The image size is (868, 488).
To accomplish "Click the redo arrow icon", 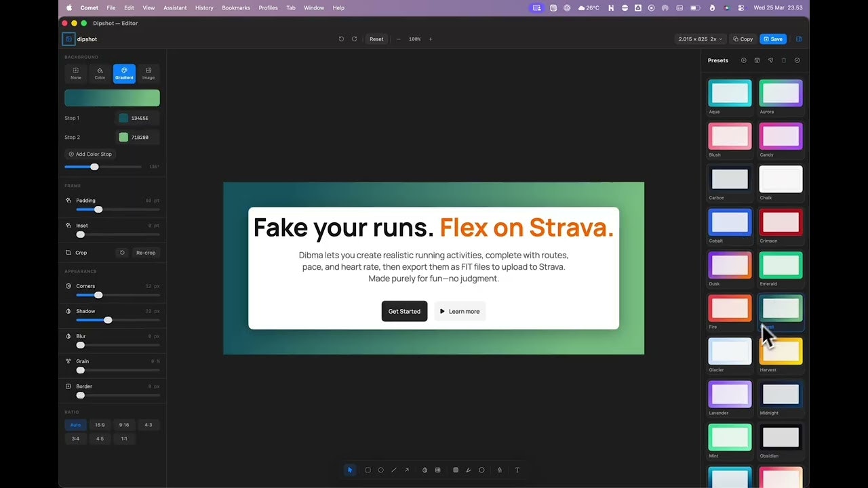I will [x=354, y=39].
